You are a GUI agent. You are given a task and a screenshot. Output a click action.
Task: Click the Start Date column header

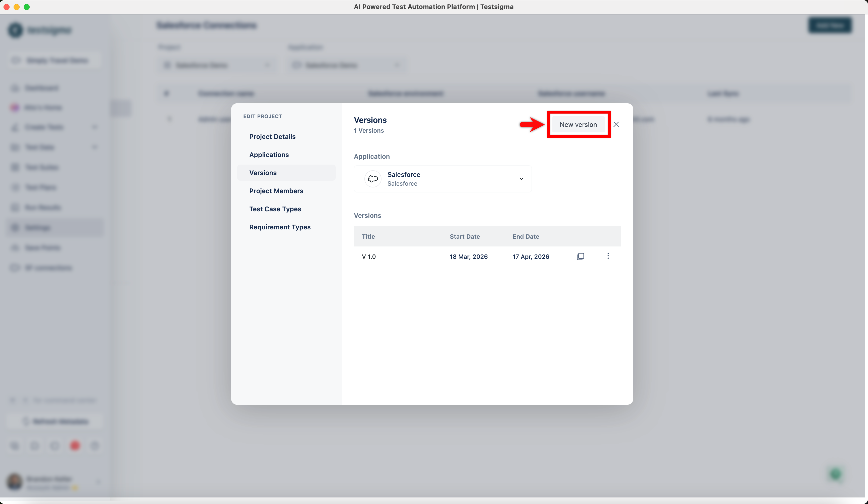(x=464, y=236)
